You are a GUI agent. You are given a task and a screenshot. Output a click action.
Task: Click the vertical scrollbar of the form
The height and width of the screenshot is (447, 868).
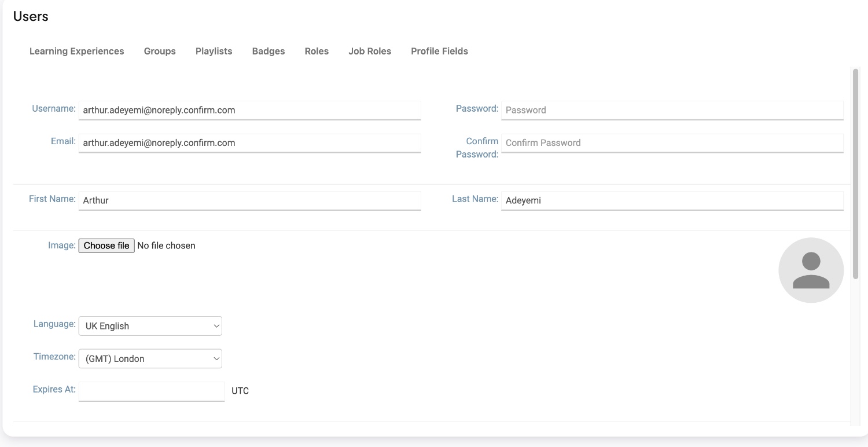855,174
